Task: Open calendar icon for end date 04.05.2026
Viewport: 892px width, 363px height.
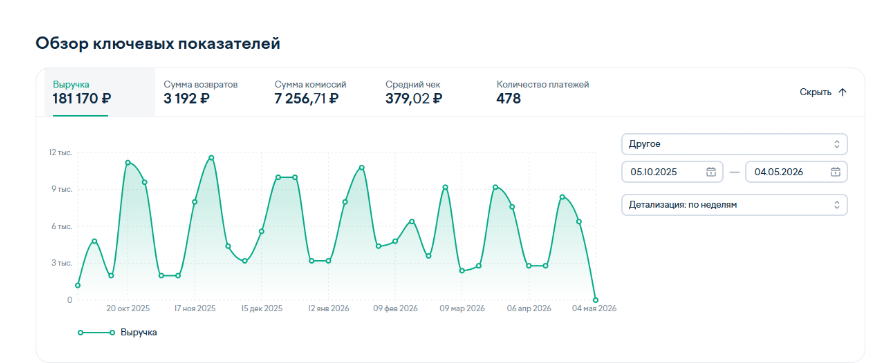Action: click(x=835, y=172)
